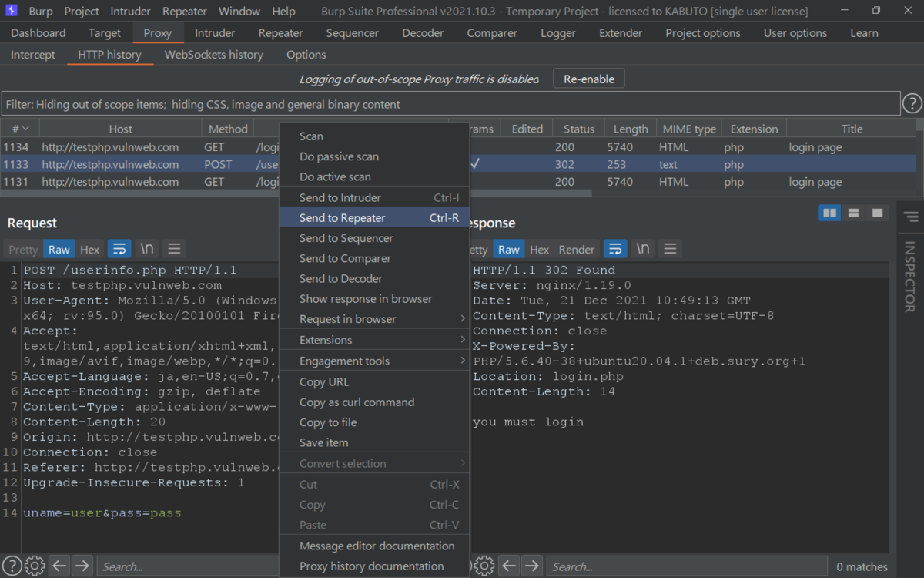Switch Response view to Render

click(x=577, y=249)
